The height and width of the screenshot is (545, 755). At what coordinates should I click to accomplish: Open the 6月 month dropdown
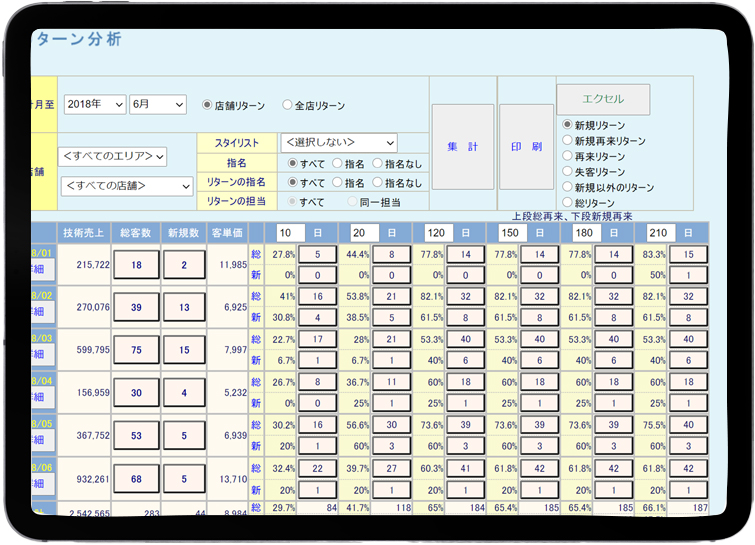[158, 105]
